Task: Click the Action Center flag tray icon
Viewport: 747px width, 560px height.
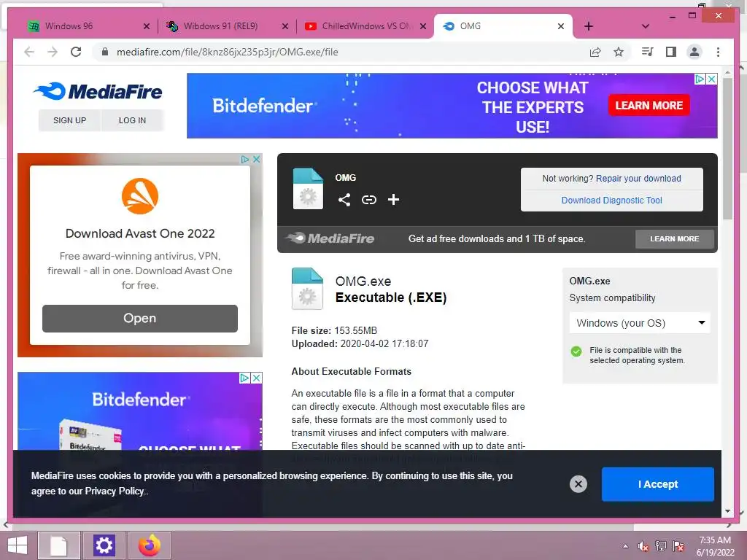Action: pos(678,545)
